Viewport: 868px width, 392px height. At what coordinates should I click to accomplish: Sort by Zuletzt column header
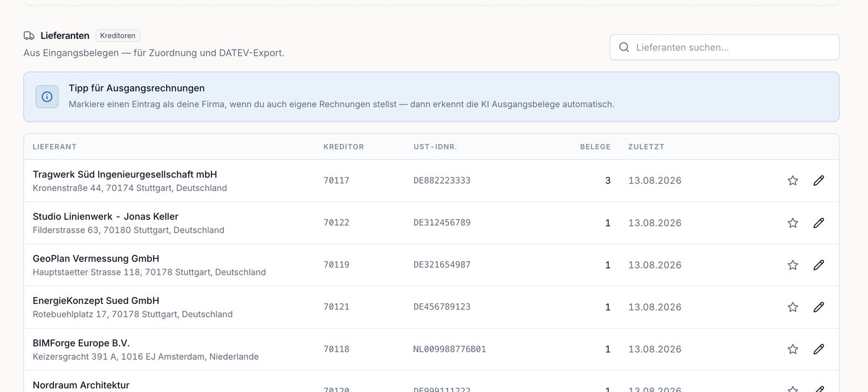[x=646, y=147]
